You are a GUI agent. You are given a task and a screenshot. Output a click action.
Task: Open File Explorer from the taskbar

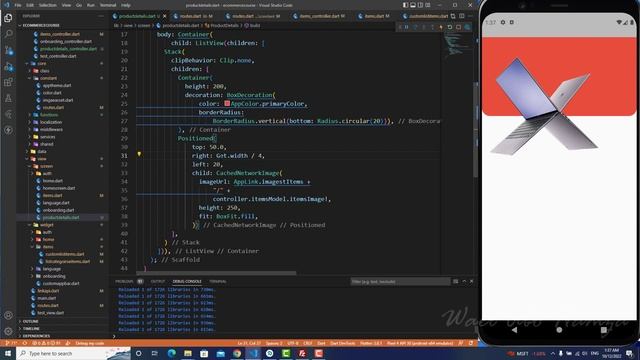tap(188, 353)
